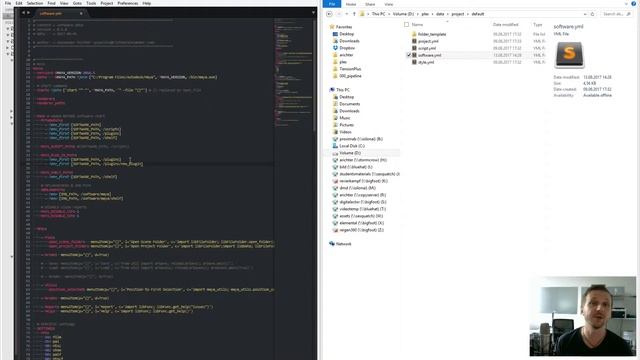Select the folder_template folder
Viewport: 640px width, 360px height.
click(432, 34)
